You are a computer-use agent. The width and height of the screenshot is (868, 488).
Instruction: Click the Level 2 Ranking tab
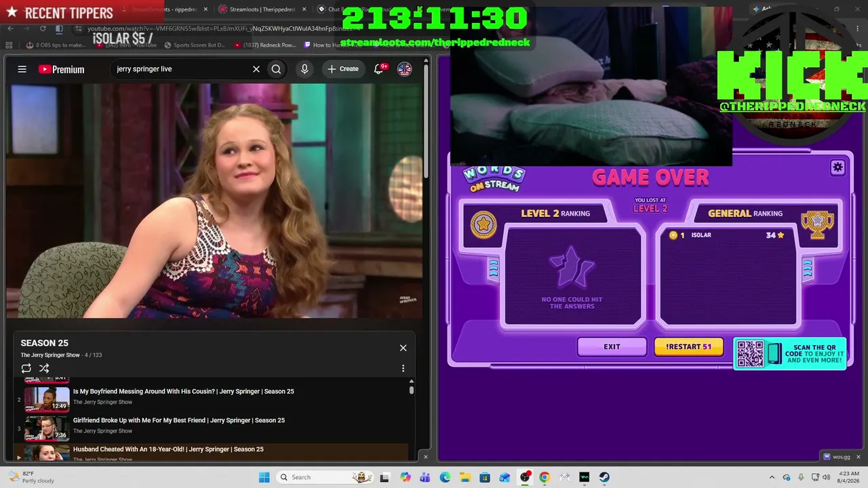point(555,213)
